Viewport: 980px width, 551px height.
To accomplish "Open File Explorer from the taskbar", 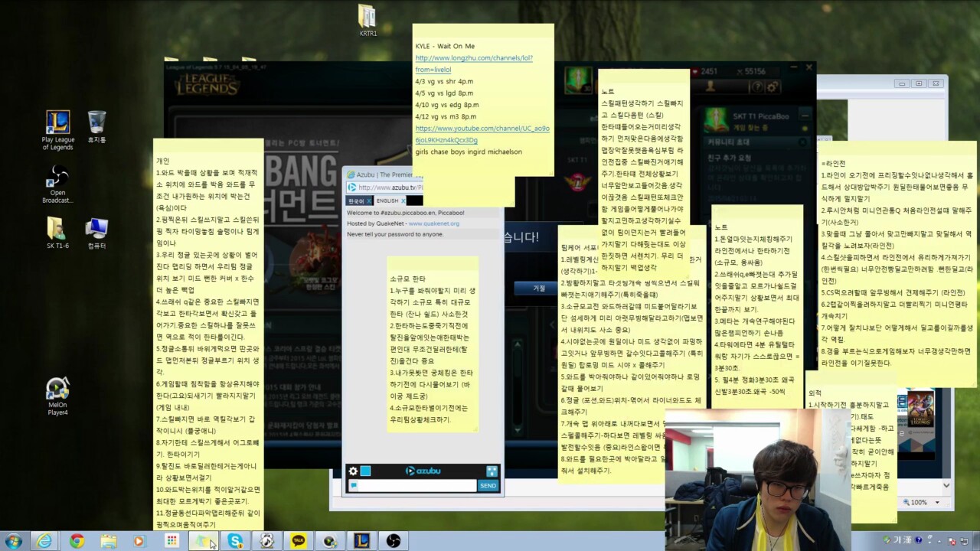I will click(x=109, y=541).
